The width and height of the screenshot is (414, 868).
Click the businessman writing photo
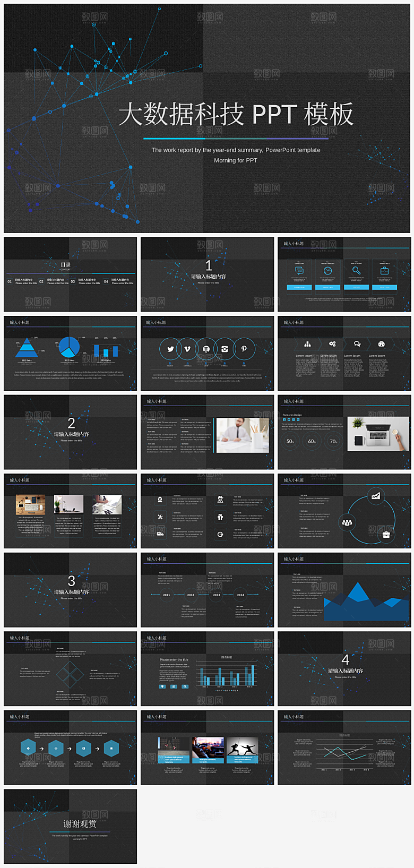tap(243, 435)
